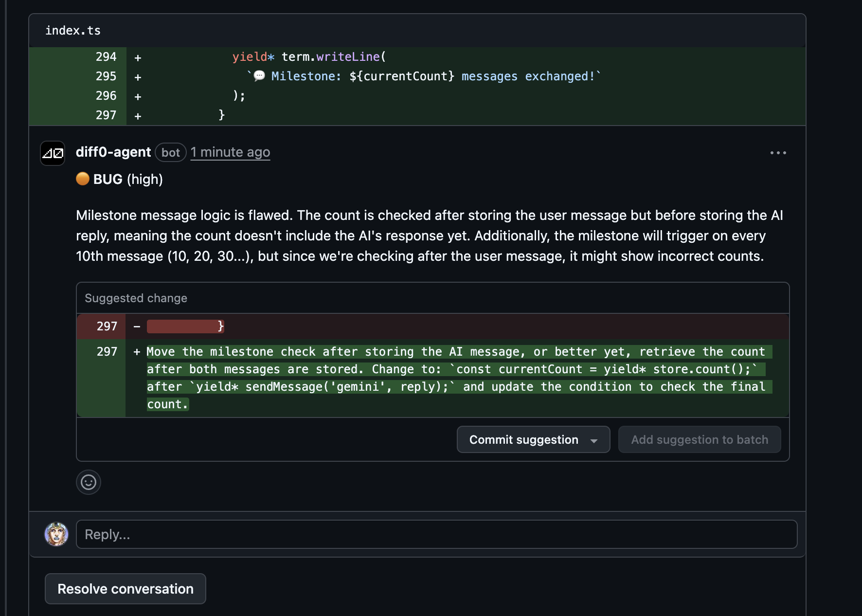Click the speech bubble emoji on line 295
The height and width of the screenshot is (616, 862).
pyautogui.click(x=259, y=76)
